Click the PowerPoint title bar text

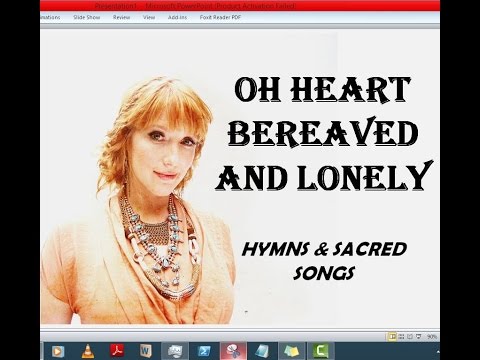[x=195, y=6]
